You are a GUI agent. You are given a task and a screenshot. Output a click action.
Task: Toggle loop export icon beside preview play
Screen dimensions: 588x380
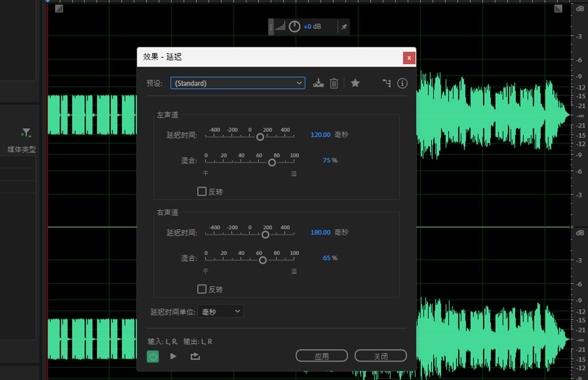(x=195, y=356)
